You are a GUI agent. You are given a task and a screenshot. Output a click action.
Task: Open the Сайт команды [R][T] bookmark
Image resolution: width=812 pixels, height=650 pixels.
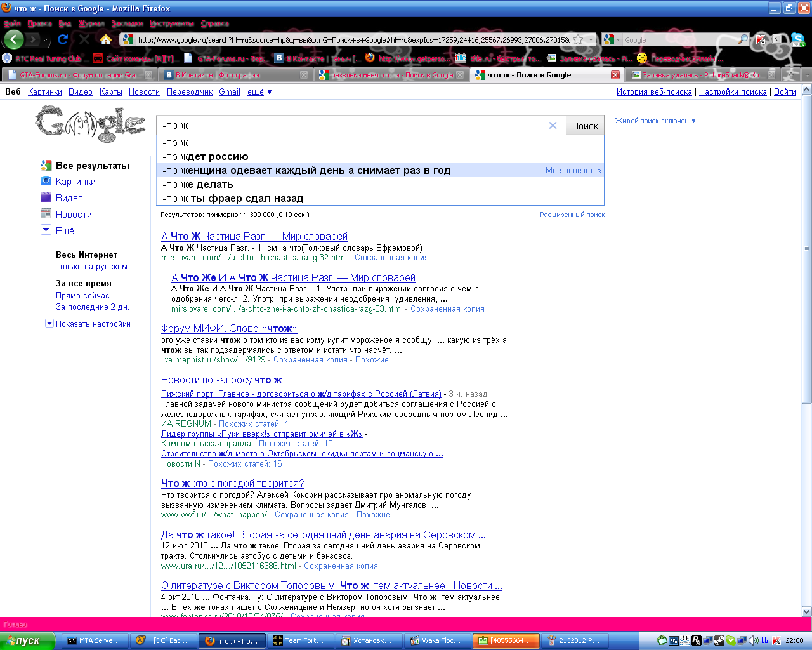135,58
